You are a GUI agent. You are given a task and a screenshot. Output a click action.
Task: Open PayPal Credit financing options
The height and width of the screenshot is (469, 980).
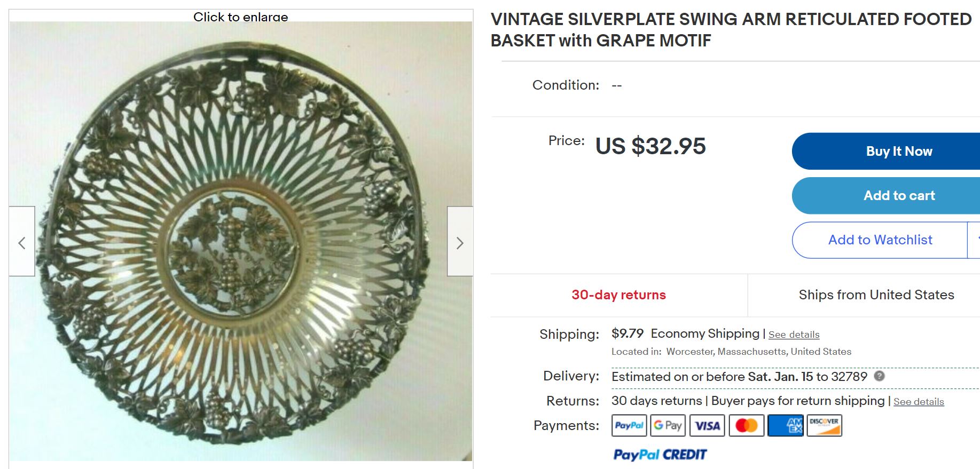click(x=660, y=454)
